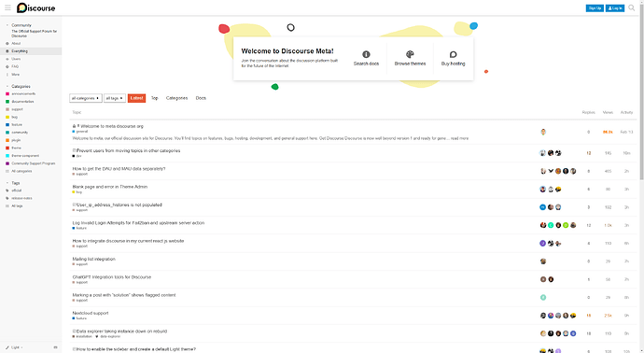This screenshot has height=353, width=644.
Task: Open the all categories dropdown
Action: pyautogui.click(x=86, y=98)
